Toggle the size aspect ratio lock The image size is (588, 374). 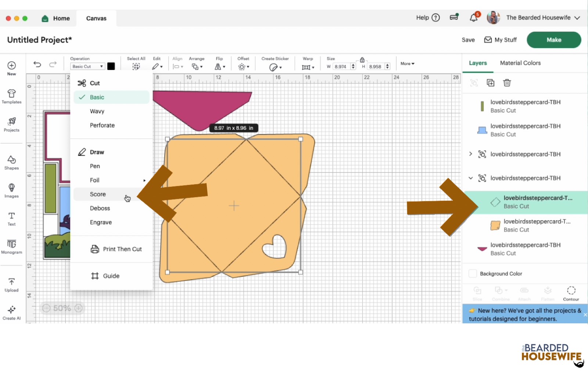(x=362, y=60)
